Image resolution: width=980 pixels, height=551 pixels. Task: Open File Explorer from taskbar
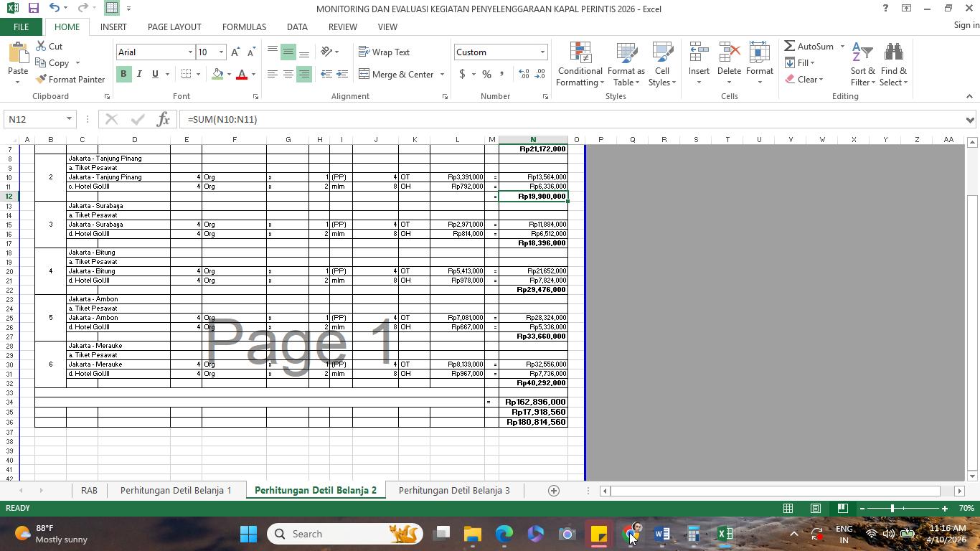coord(472,534)
